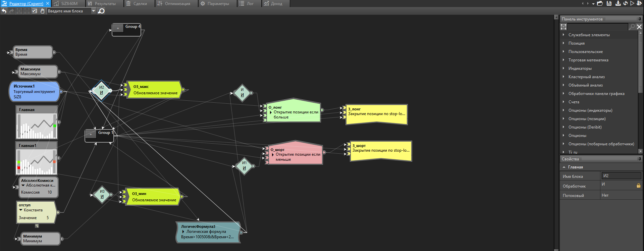
Task: Select Опционы (побарные обработчики) row
Action: (x=599, y=144)
